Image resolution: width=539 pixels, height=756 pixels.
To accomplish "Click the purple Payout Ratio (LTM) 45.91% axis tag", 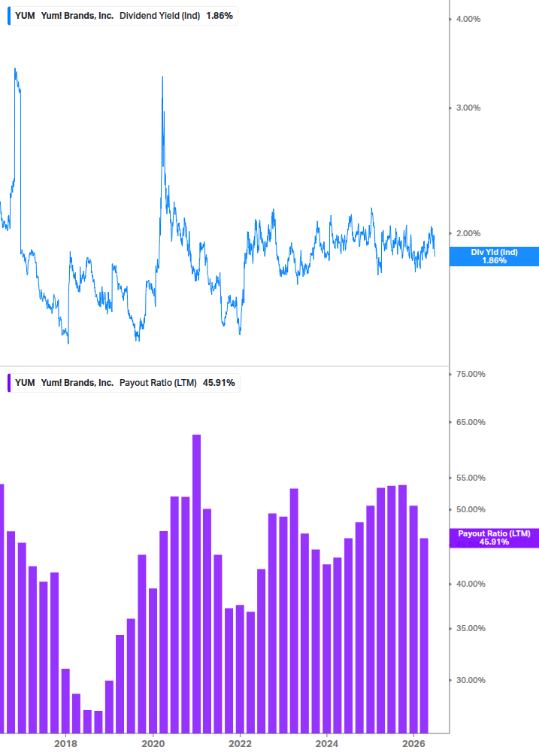I will (494, 538).
